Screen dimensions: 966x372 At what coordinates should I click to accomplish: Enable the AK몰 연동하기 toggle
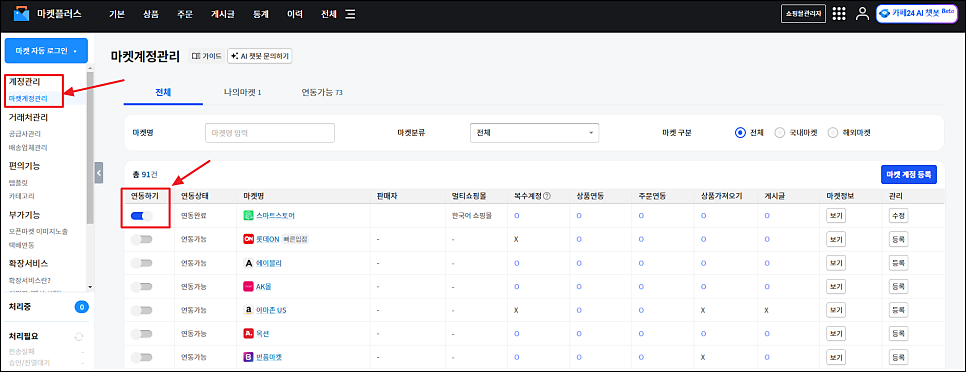[142, 286]
